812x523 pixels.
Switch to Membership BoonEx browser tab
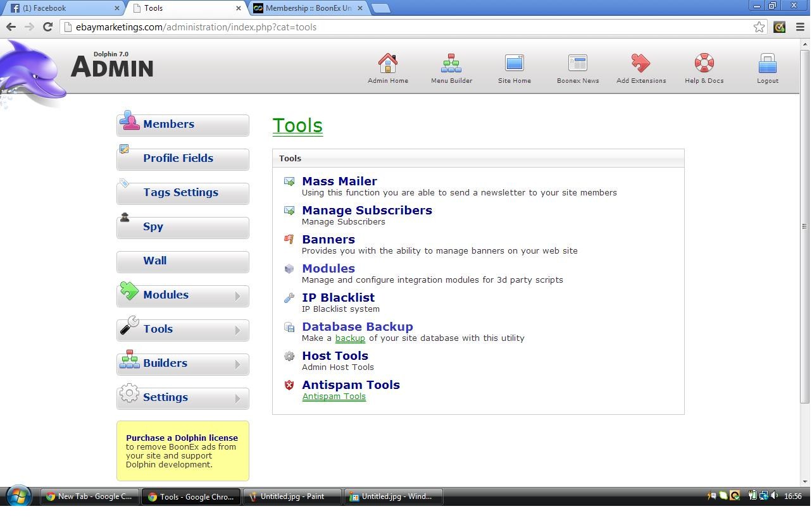pyautogui.click(x=307, y=8)
